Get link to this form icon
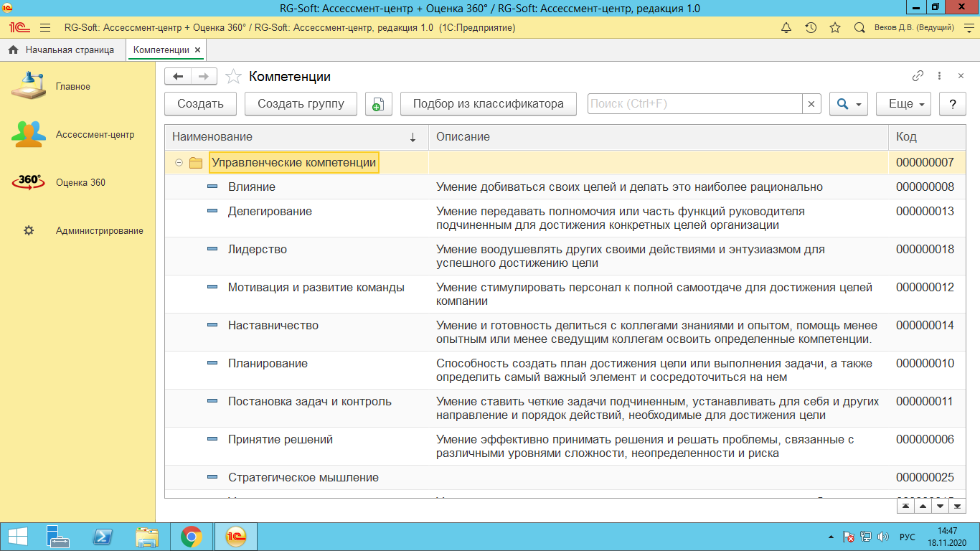 pos(918,76)
